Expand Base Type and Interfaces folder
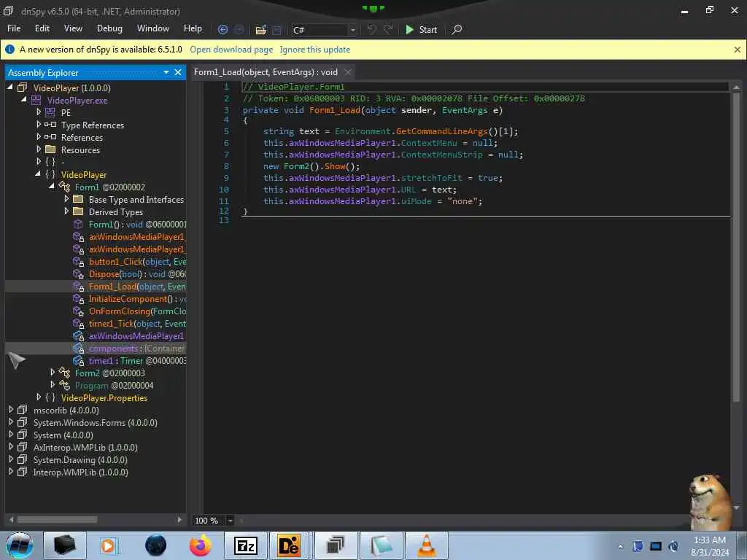747x560 pixels. [x=66, y=198]
